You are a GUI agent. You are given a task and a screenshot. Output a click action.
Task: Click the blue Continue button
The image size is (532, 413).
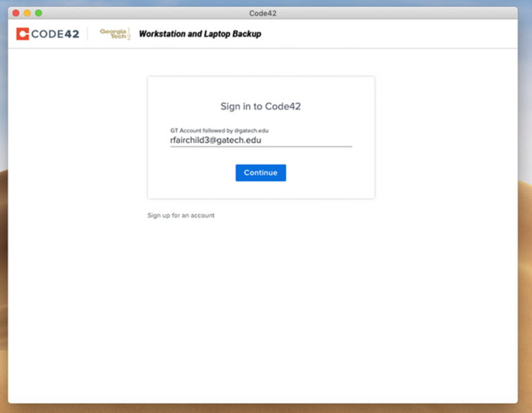click(260, 173)
